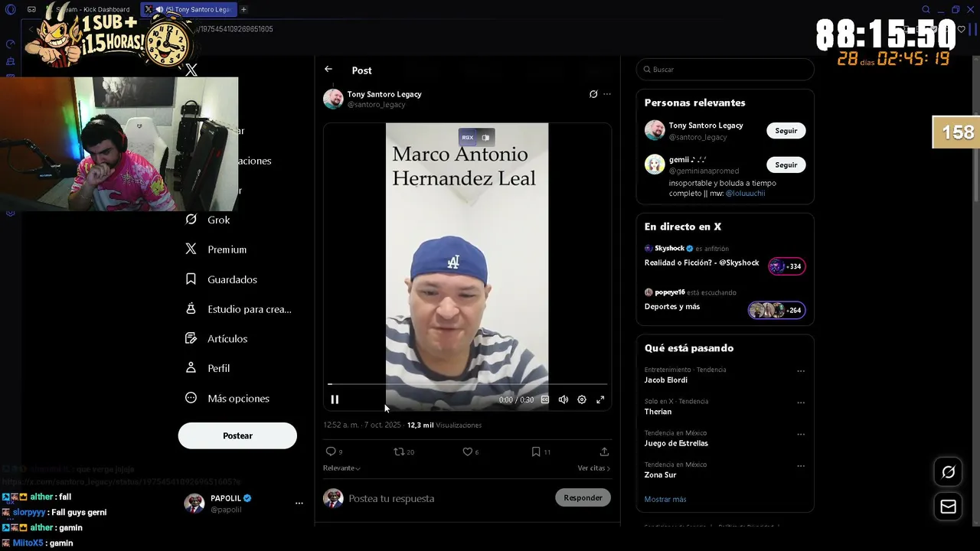The image size is (980, 551).
Task: Open the @loluuuchii mention link
Action: click(745, 194)
